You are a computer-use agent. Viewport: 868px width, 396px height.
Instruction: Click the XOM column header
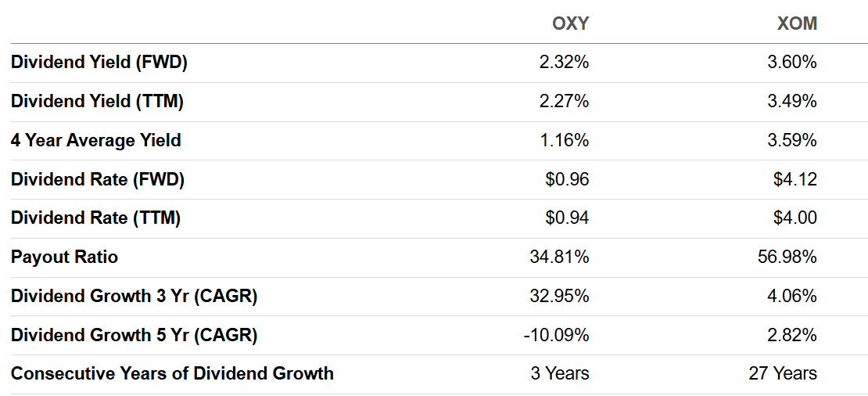[797, 23]
